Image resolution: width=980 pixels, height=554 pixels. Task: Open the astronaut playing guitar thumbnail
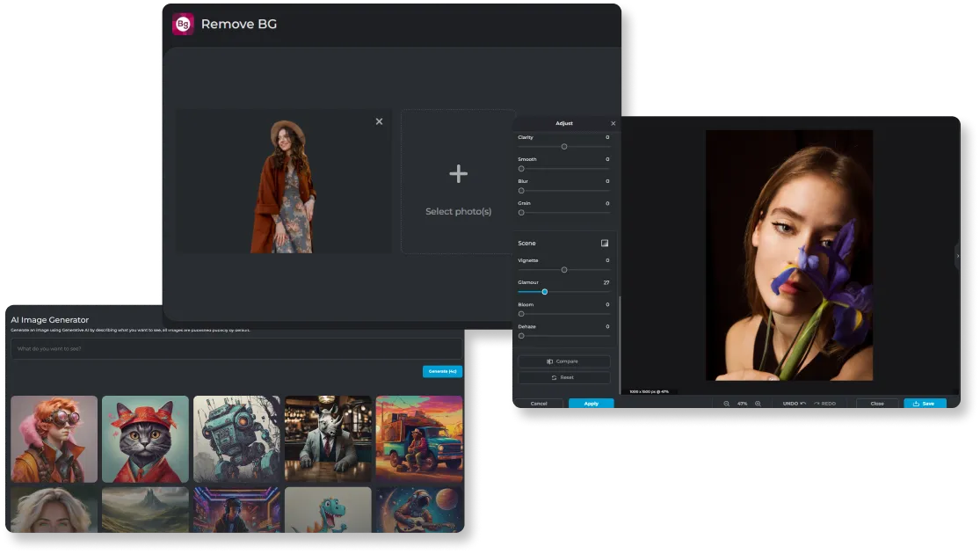[419, 510]
